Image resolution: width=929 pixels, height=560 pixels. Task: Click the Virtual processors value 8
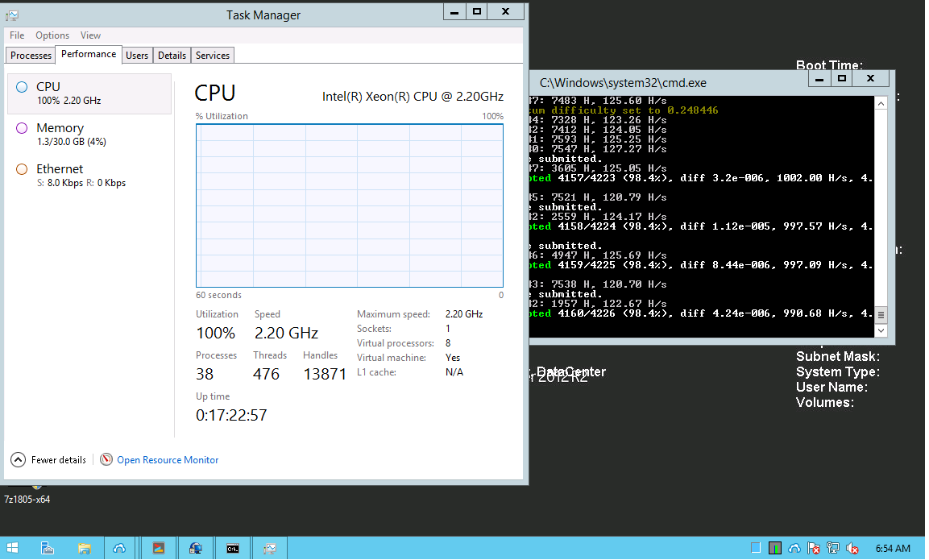[x=448, y=343]
